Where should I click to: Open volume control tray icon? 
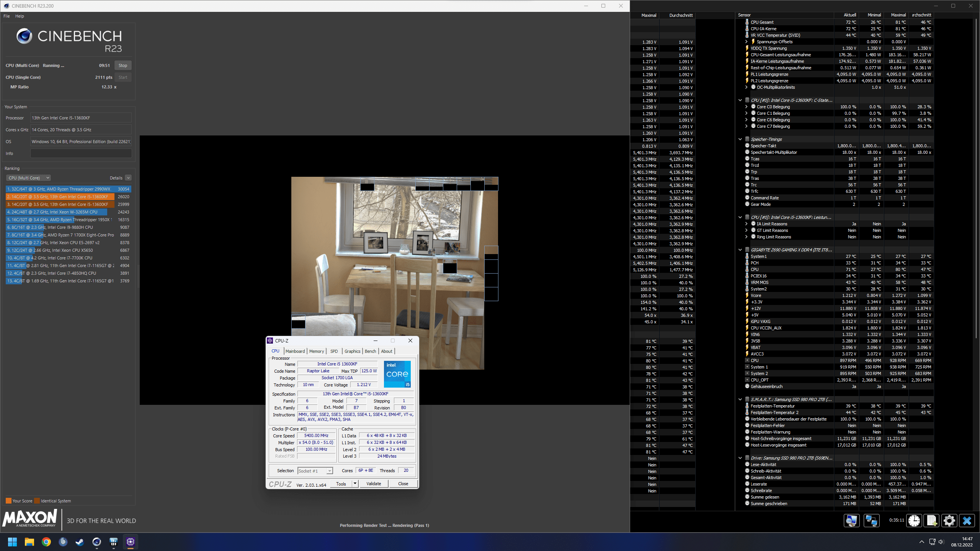[941, 542]
